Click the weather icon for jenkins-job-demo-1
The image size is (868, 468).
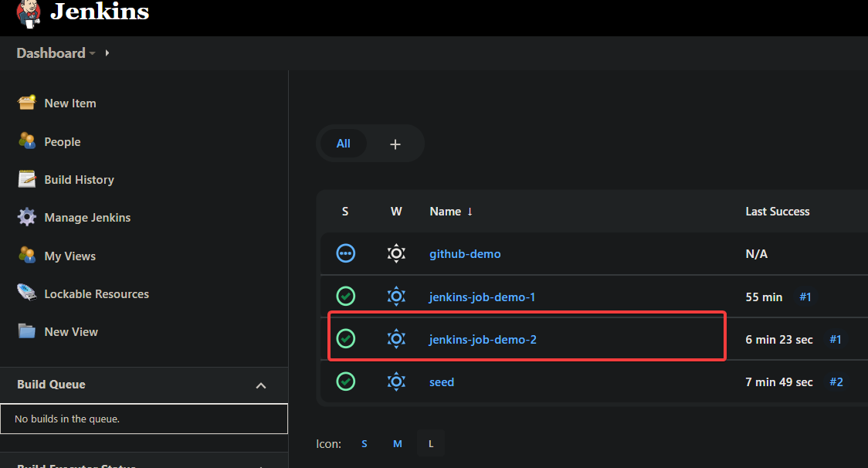(396, 297)
